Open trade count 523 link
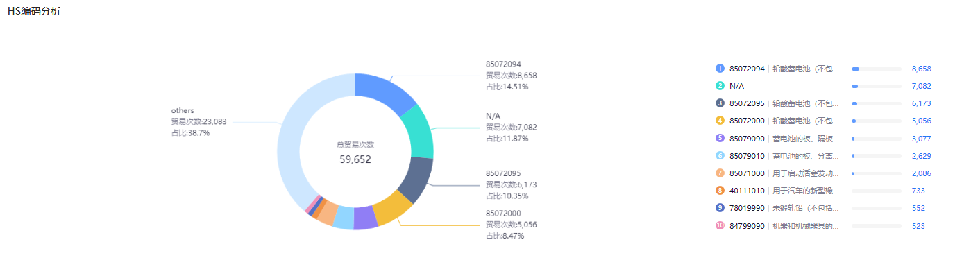Viewport: 980px width, 260px height. (x=918, y=225)
